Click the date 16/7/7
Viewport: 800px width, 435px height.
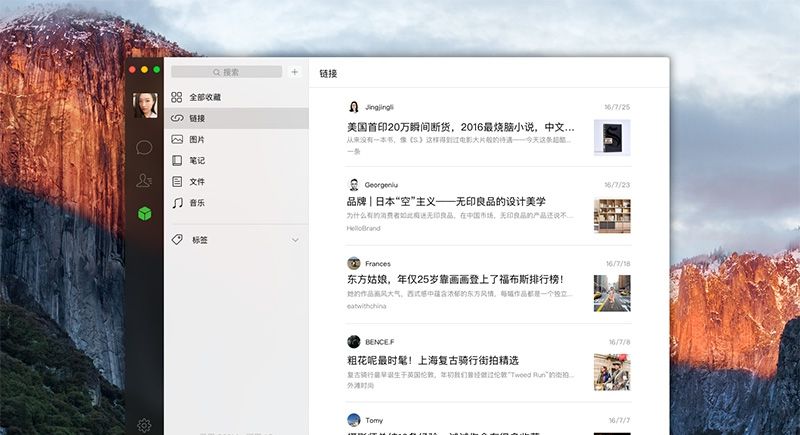[619, 420]
